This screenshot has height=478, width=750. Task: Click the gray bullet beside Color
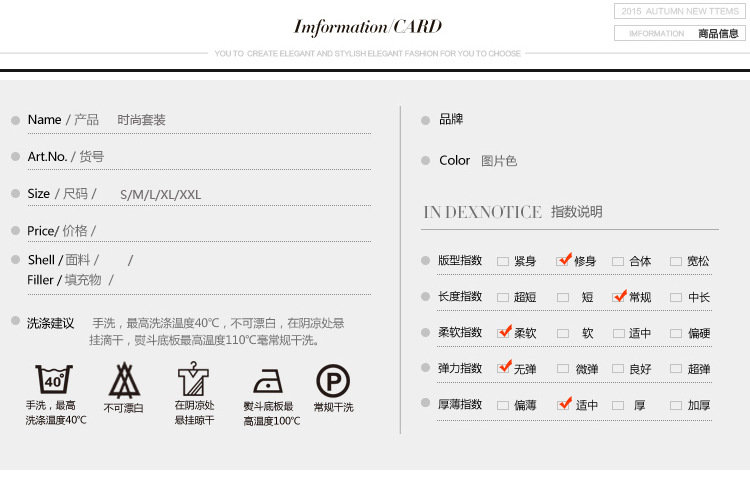click(426, 161)
